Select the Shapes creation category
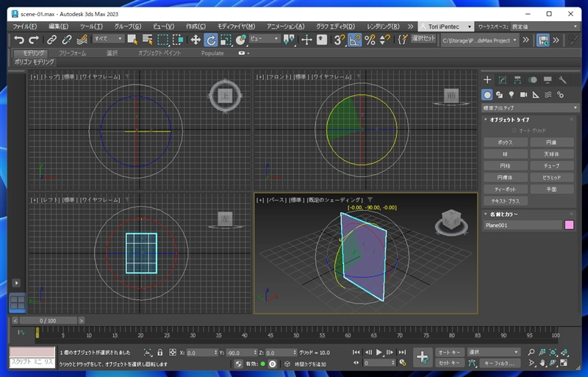 click(x=499, y=95)
